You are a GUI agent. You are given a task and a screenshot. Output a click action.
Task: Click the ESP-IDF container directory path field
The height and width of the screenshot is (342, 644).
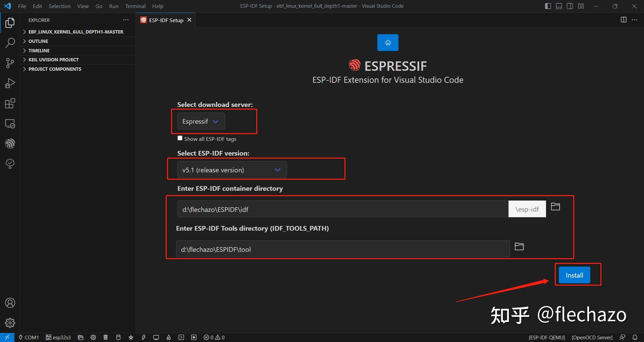(x=343, y=209)
